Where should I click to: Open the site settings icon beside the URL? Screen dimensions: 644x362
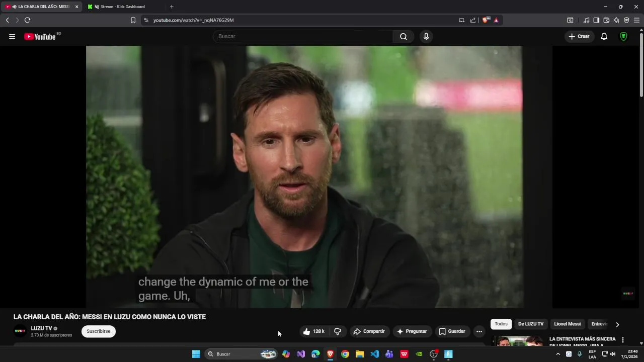[x=146, y=20]
